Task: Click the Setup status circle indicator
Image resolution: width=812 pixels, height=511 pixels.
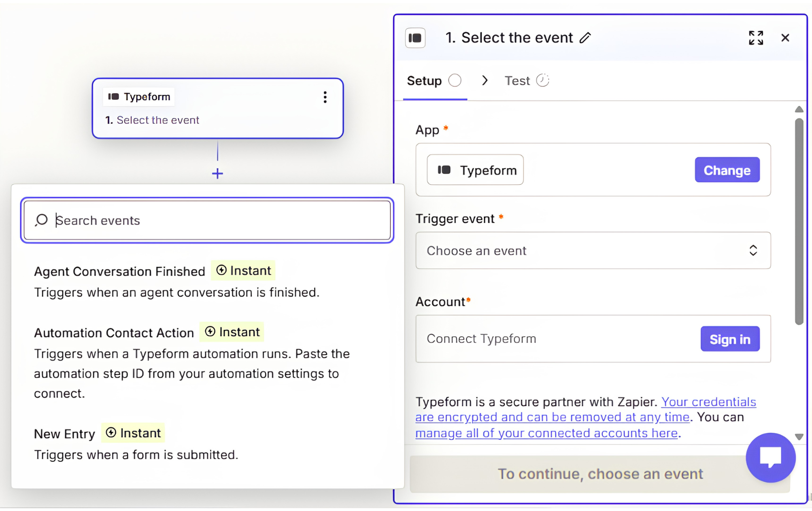Action: 455,80
